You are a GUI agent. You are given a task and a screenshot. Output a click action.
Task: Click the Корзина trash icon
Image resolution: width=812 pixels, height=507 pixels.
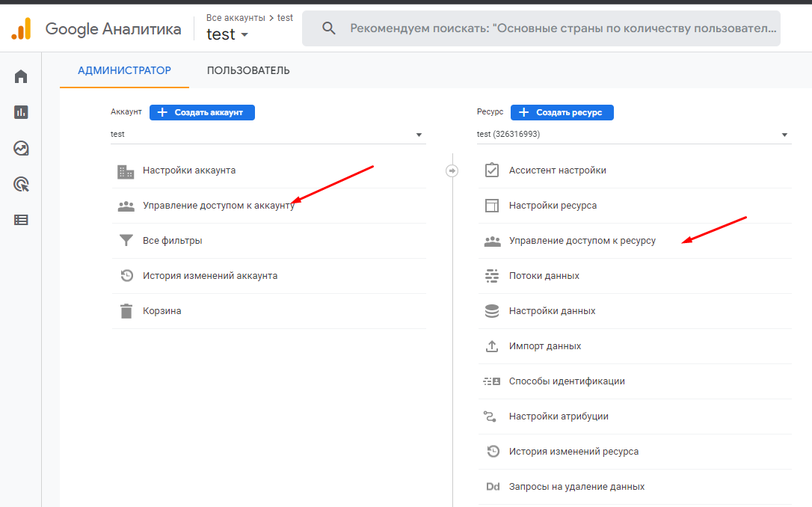tap(126, 311)
